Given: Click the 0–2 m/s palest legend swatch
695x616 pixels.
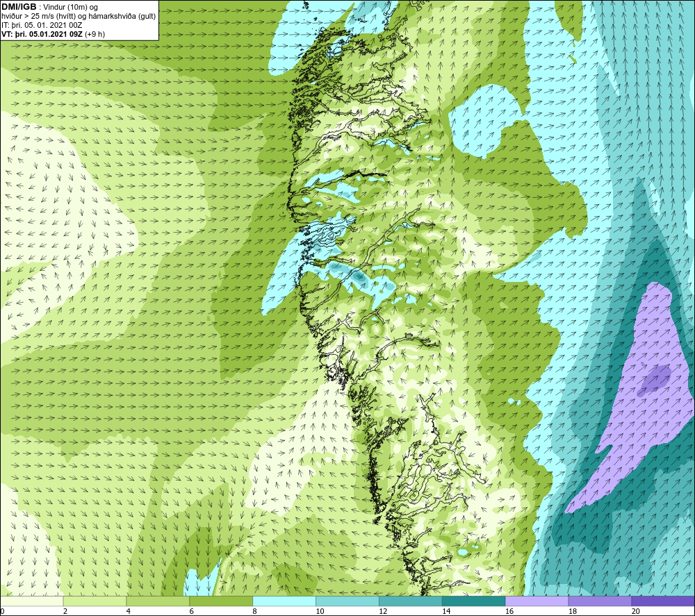Looking at the screenshot, I should tap(32, 601).
